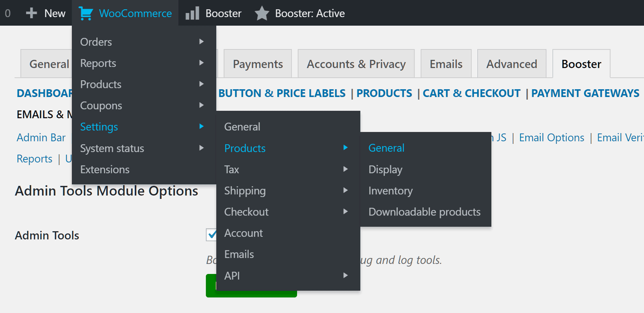Screen dimensions: 644x313
Task: Expand the Shipping submenu arrow
Action: [345, 190]
